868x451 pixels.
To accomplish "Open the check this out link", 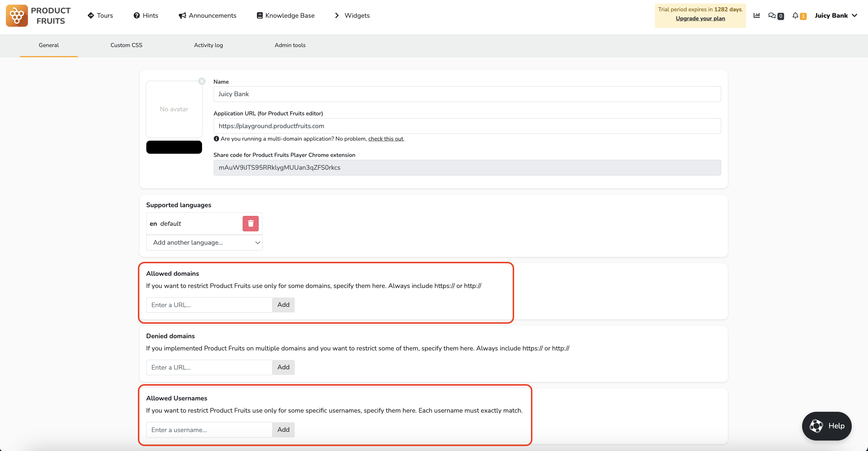I will pos(386,139).
